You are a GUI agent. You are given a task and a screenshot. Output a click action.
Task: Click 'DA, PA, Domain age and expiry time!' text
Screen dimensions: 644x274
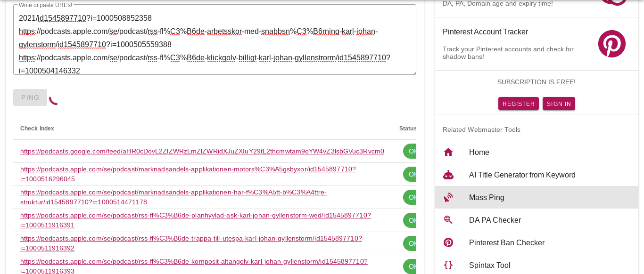[498, 4]
